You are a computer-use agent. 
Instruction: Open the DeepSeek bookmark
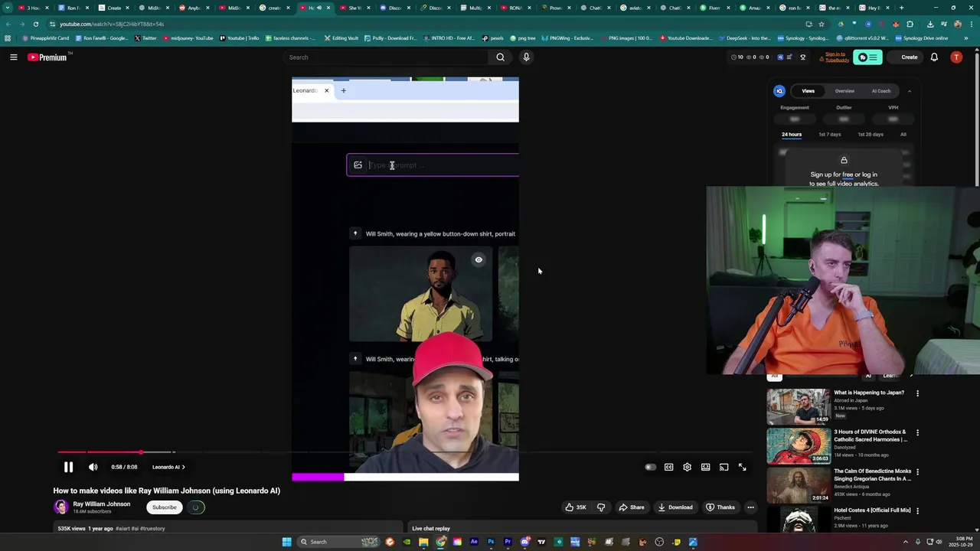tap(745, 37)
